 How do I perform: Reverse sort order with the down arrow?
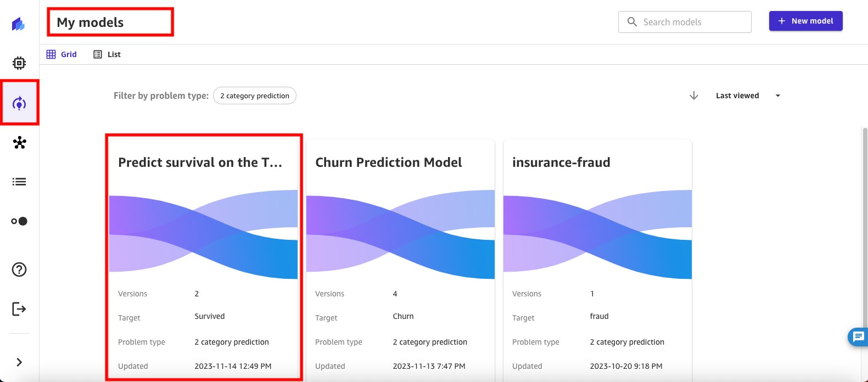(x=694, y=95)
